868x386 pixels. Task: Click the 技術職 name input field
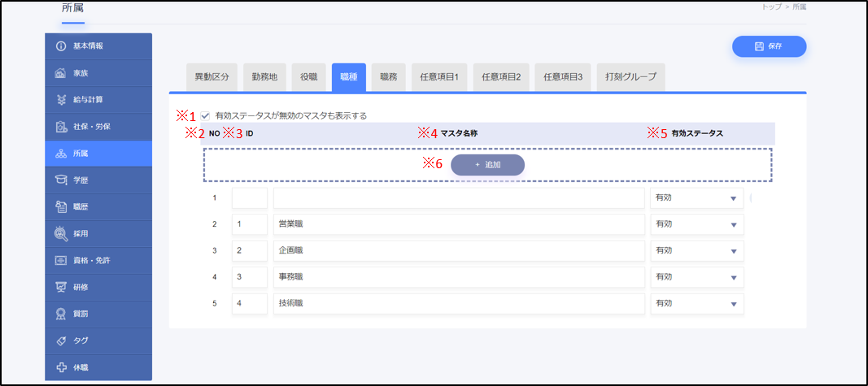pos(459,304)
